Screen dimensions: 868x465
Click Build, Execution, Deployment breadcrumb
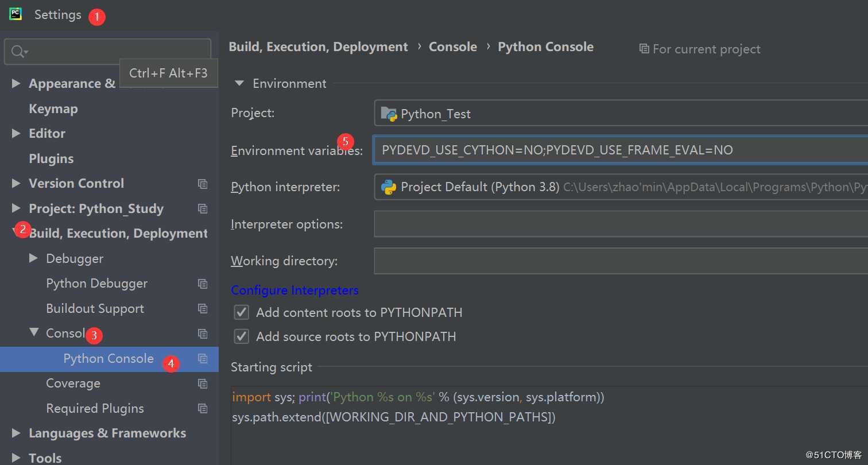tap(319, 47)
